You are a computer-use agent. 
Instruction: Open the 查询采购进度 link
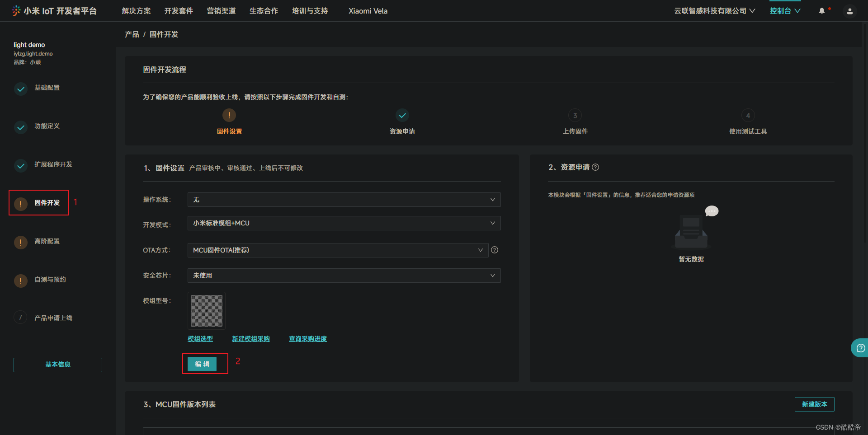(308, 339)
